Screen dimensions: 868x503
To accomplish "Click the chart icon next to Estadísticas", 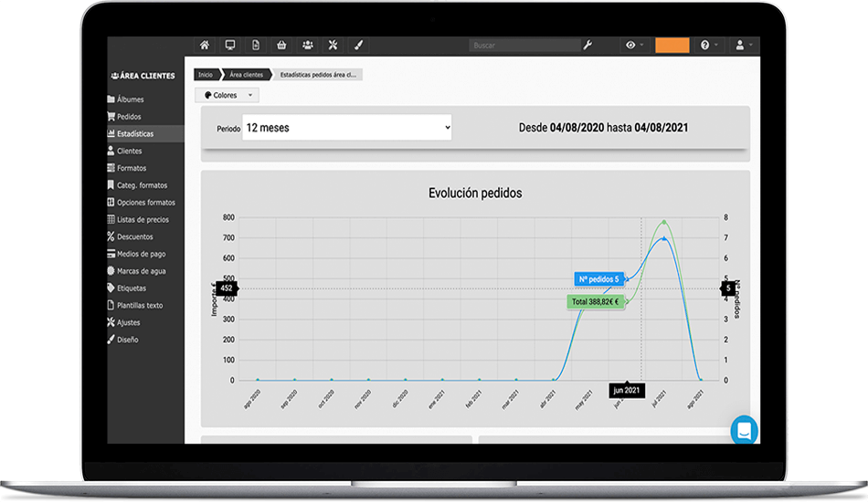I will click(x=111, y=133).
